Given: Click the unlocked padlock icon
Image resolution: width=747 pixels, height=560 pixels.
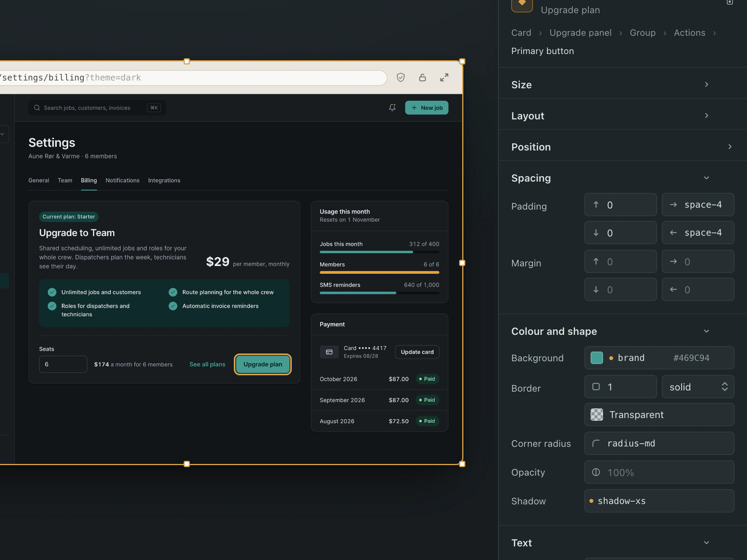Looking at the screenshot, I should click(x=423, y=77).
